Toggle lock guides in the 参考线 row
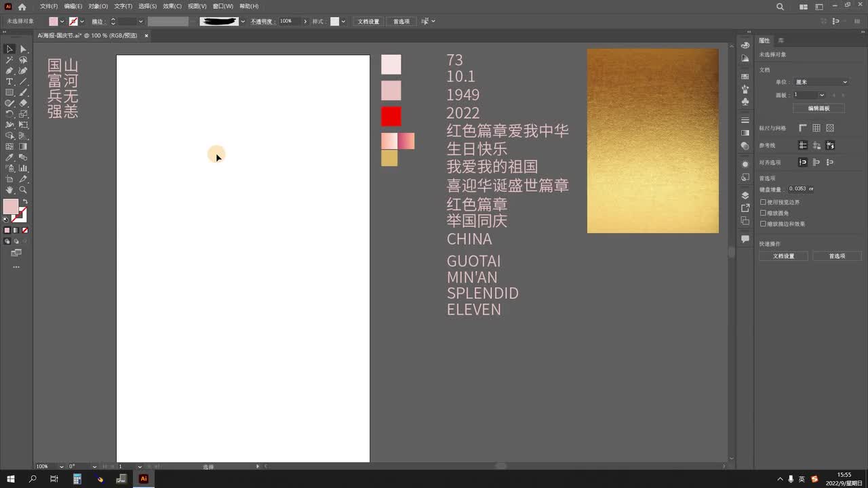Image resolution: width=868 pixels, height=488 pixels. [816, 145]
